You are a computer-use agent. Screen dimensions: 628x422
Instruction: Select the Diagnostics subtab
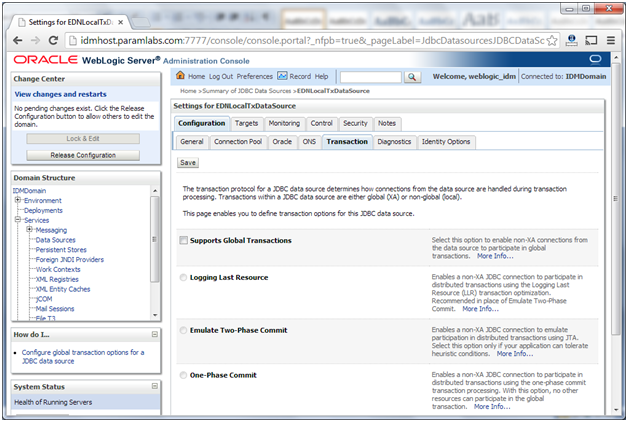coord(394,142)
